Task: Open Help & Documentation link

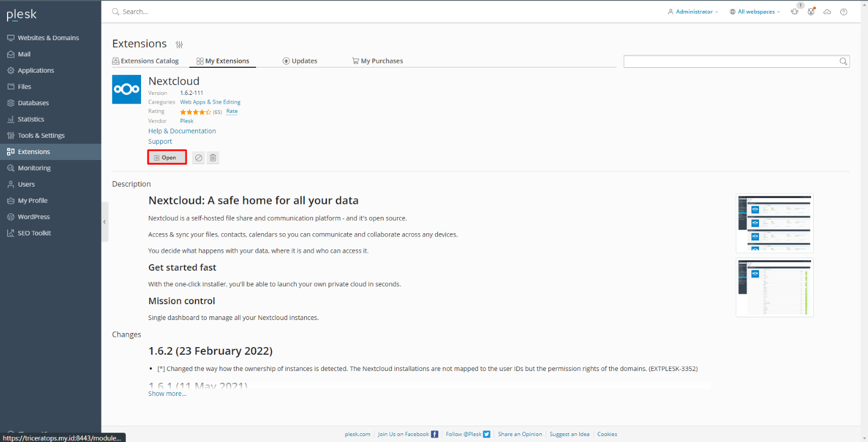Action: [x=182, y=131]
